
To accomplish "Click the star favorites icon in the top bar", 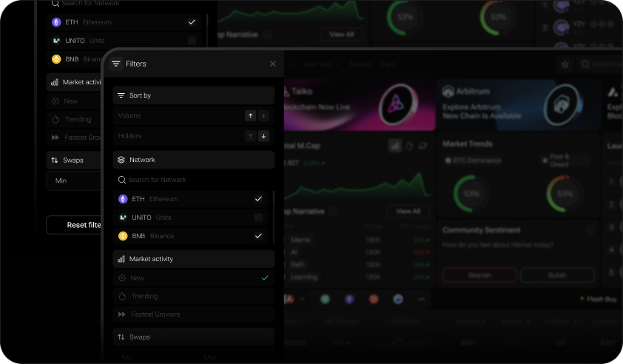I will [565, 65].
